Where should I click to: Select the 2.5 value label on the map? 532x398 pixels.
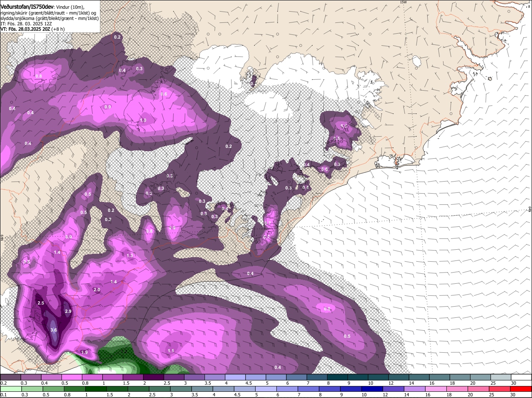point(41,303)
